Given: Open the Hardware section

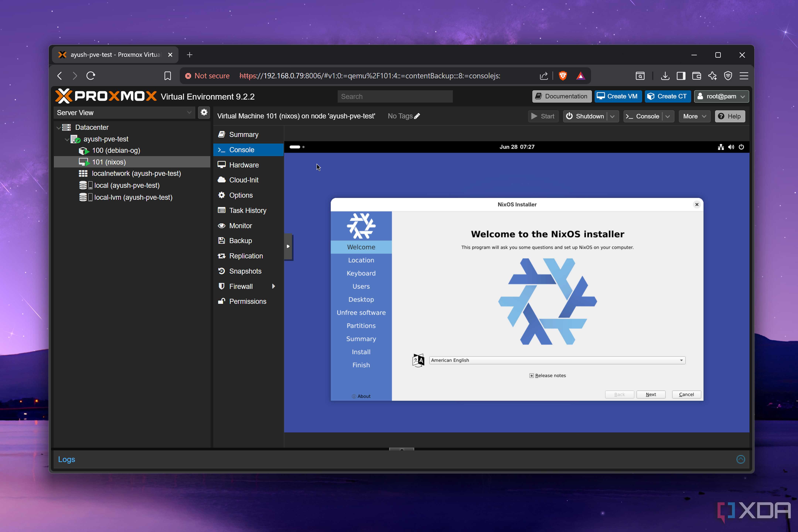Looking at the screenshot, I should pyautogui.click(x=248, y=165).
